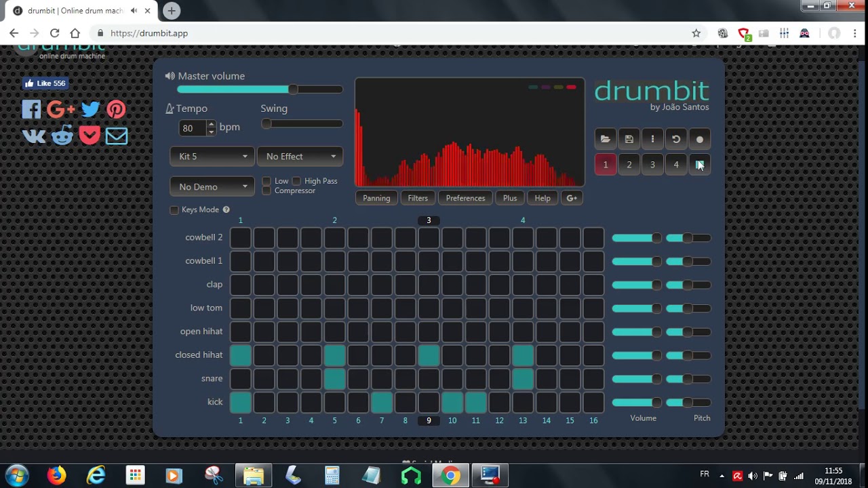
Task: Open the No Effect dropdown
Action: pos(300,157)
